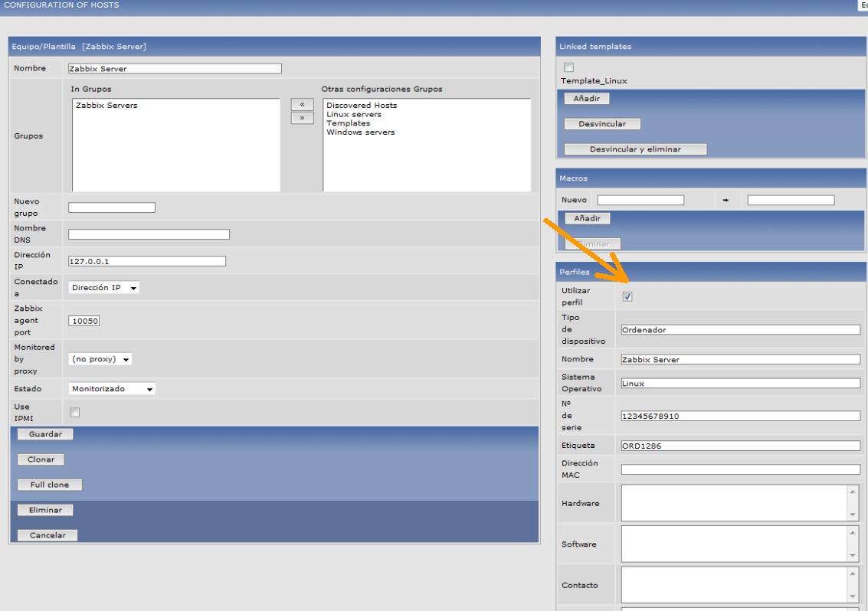Screen dimensions: 868x611
Task: Click the Hardware field scroll up arrow
Action: [853, 492]
